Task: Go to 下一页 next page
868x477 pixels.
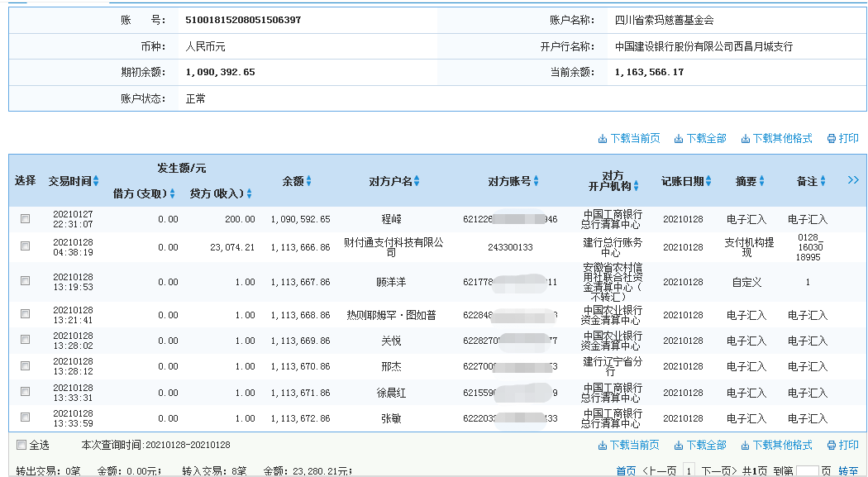Action: point(718,470)
